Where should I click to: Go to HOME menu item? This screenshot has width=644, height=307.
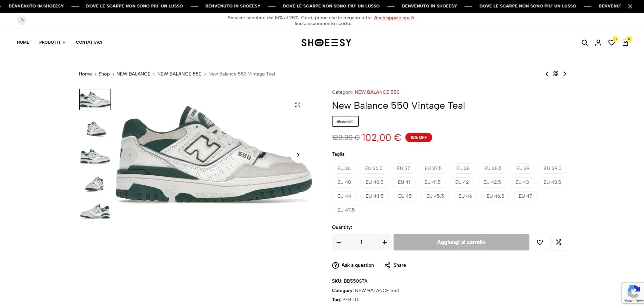[x=23, y=42]
